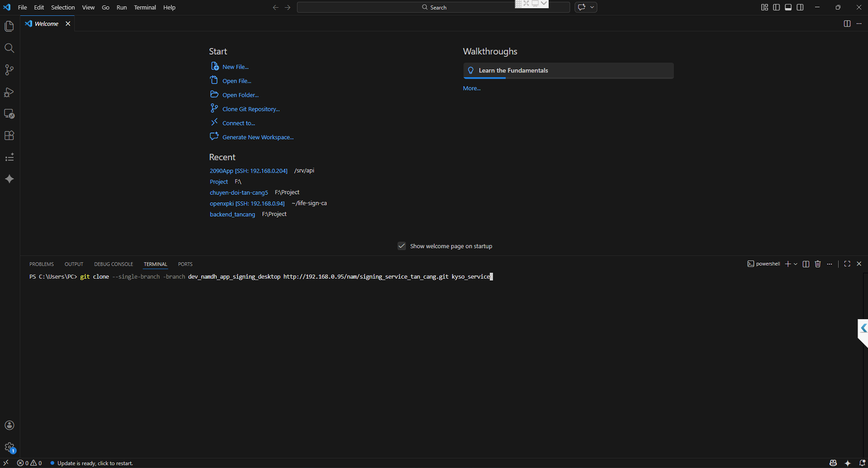This screenshot has height=468, width=868.
Task: Open the Source Control view
Action: [9, 70]
